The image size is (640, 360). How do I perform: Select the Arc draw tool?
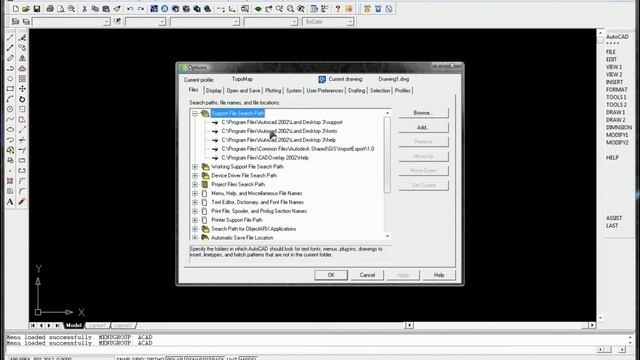(x=10, y=99)
